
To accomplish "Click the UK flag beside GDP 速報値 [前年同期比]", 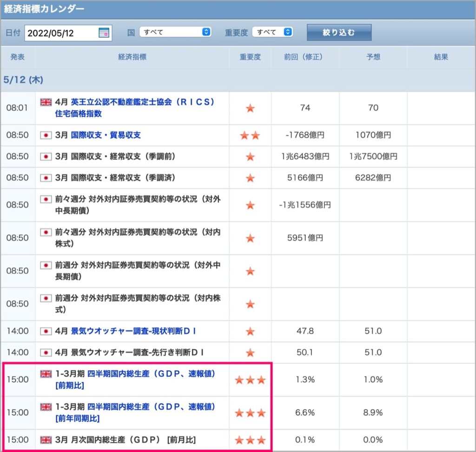I will (x=46, y=407).
